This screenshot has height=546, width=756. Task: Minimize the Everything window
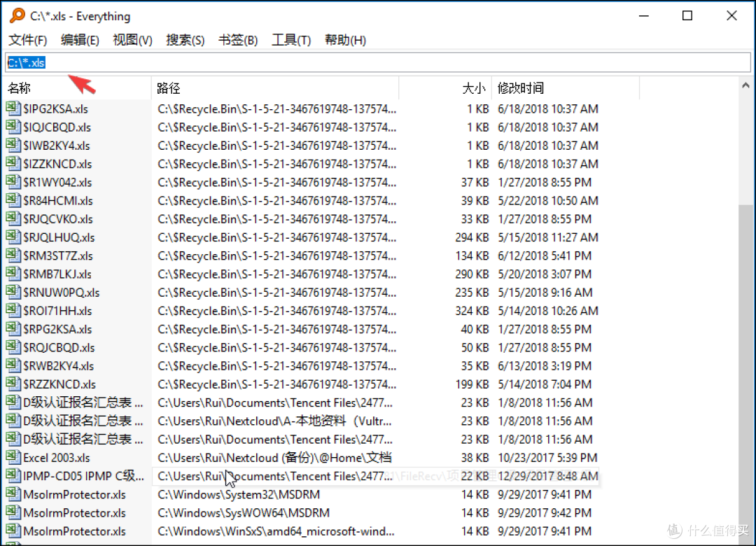tap(644, 15)
